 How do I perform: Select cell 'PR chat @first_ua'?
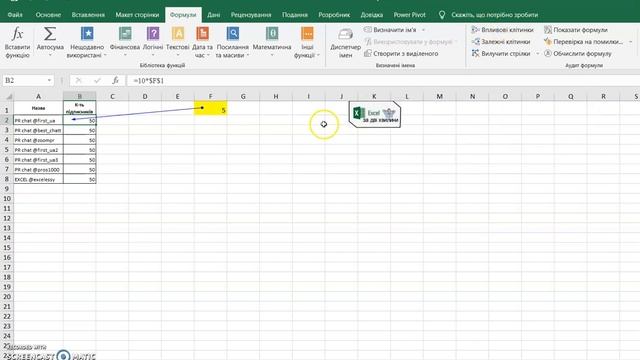38,120
